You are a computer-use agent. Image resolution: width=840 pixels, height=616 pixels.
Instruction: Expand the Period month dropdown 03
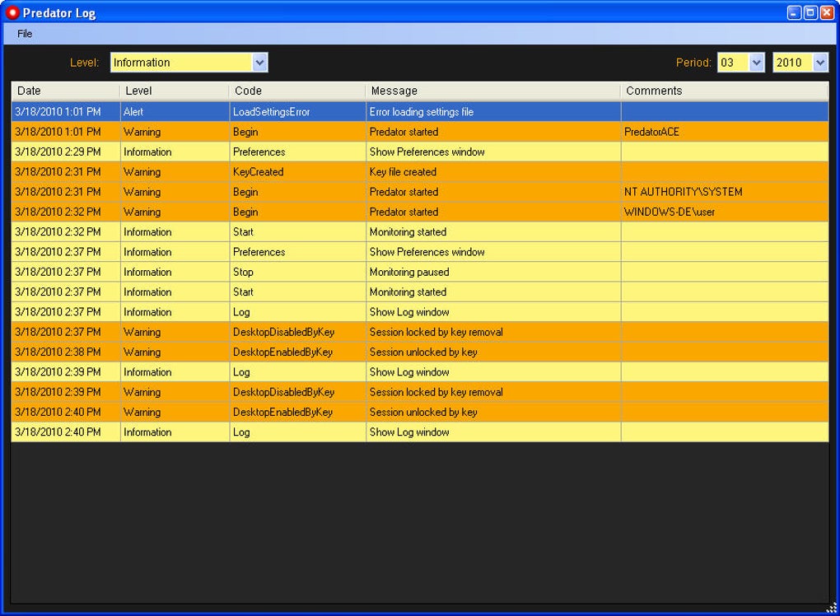(x=741, y=62)
